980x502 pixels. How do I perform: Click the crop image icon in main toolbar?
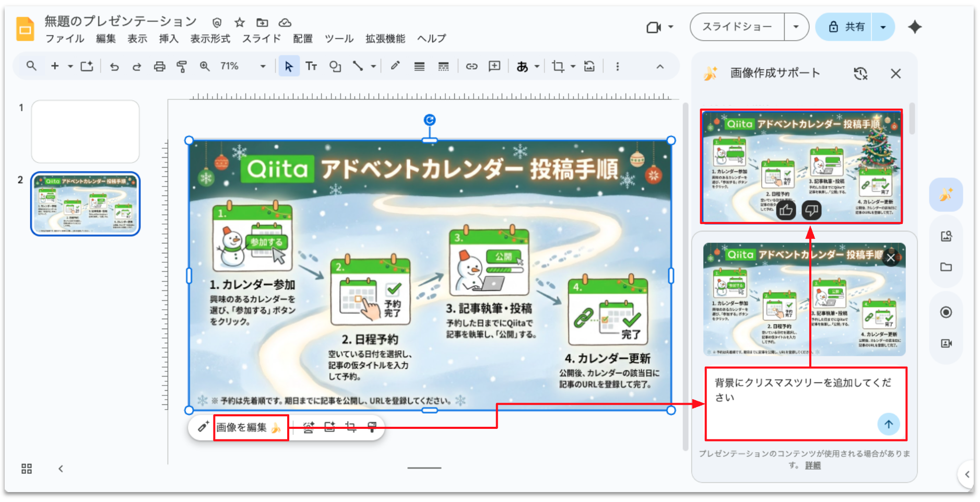[x=558, y=66]
